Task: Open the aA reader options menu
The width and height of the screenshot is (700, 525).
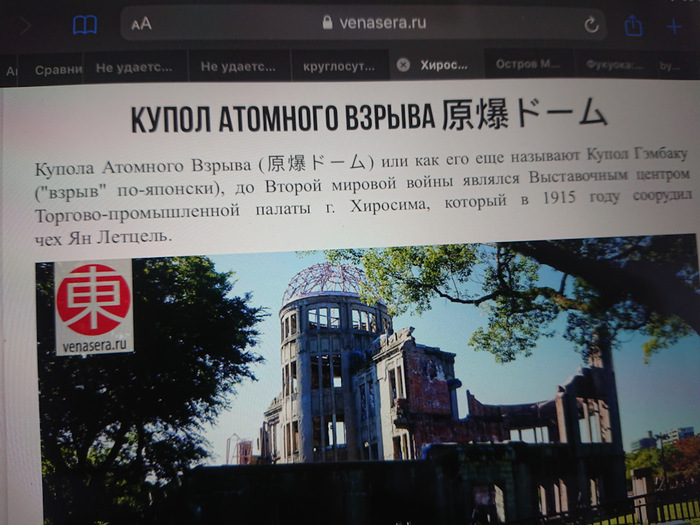Action: tap(142, 24)
